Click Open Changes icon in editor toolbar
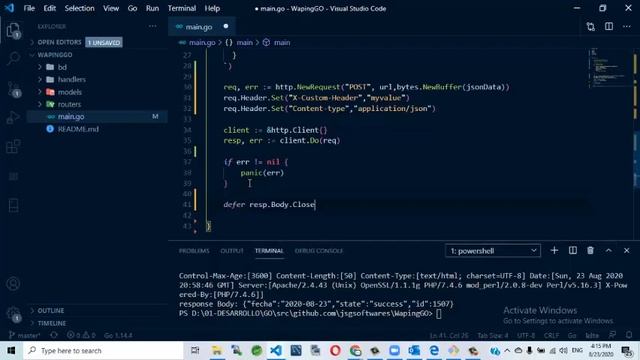Viewport: 640px width, 360px height. [591, 27]
